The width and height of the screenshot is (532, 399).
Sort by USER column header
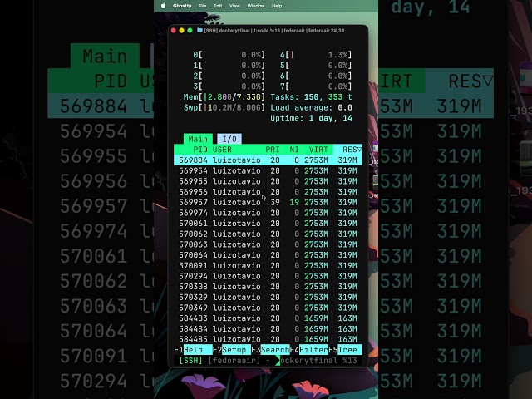coord(222,150)
